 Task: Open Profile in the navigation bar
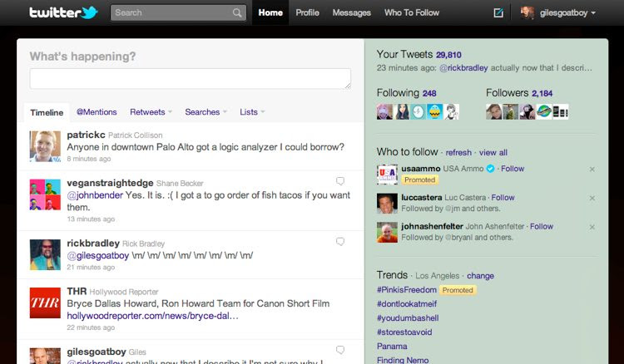coord(307,12)
